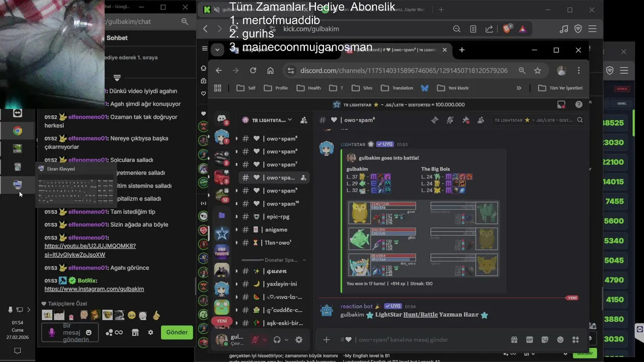Screen dimensions: 644x362
Task: Open Kick chat emoji picker
Action: 89,332
